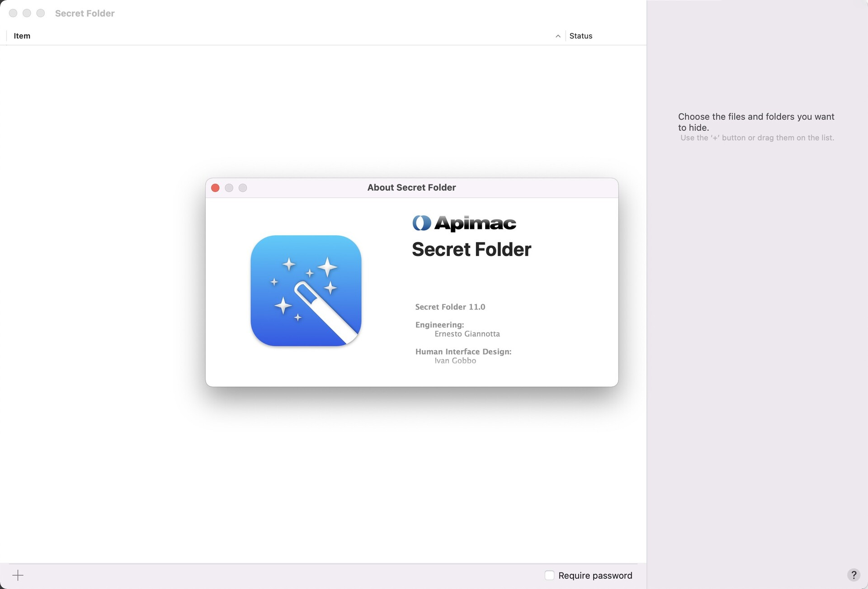Collapse sorting via the column header chevron
The width and height of the screenshot is (868, 589).
pyautogui.click(x=558, y=36)
